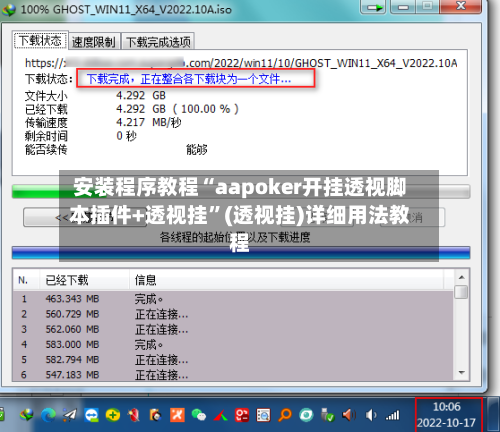Click the yellow-green plus icon in taskbar

(113, 415)
